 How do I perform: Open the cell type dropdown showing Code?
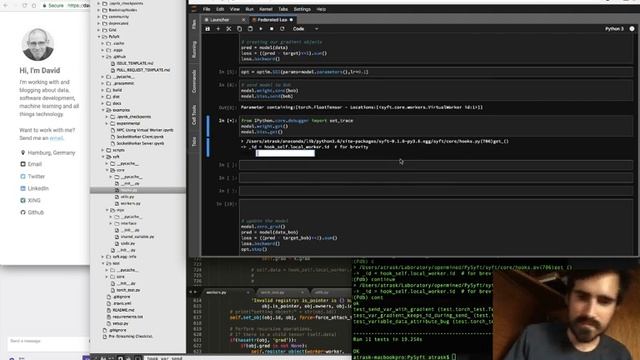305,29
